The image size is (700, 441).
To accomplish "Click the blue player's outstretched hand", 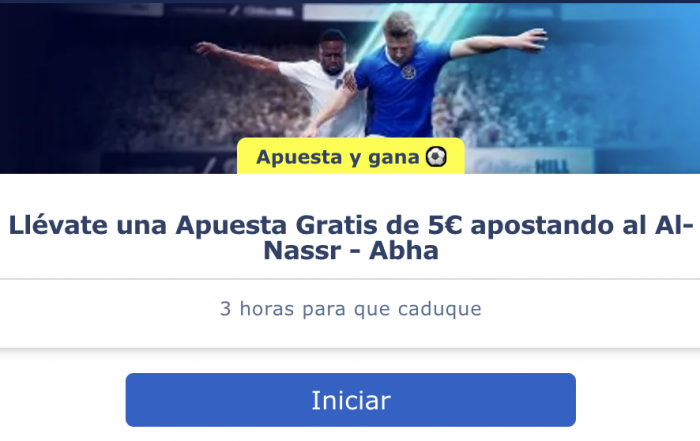I will (x=535, y=39).
